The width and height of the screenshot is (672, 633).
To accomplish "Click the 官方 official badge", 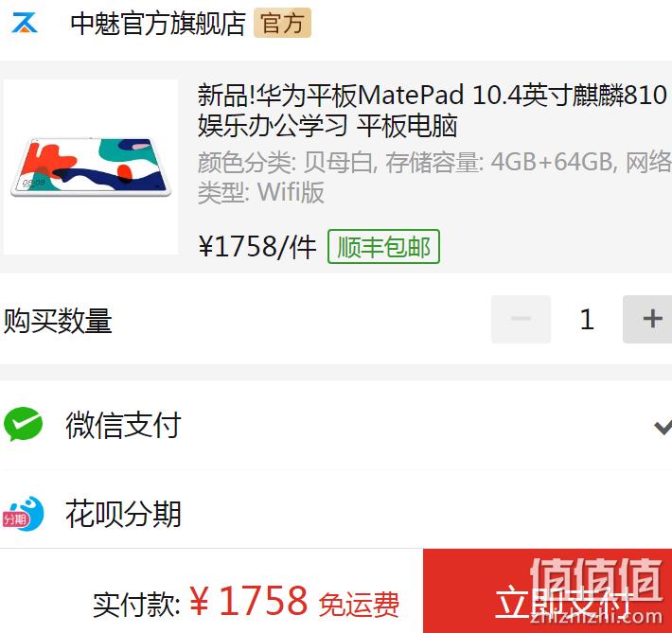I will pyautogui.click(x=282, y=23).
